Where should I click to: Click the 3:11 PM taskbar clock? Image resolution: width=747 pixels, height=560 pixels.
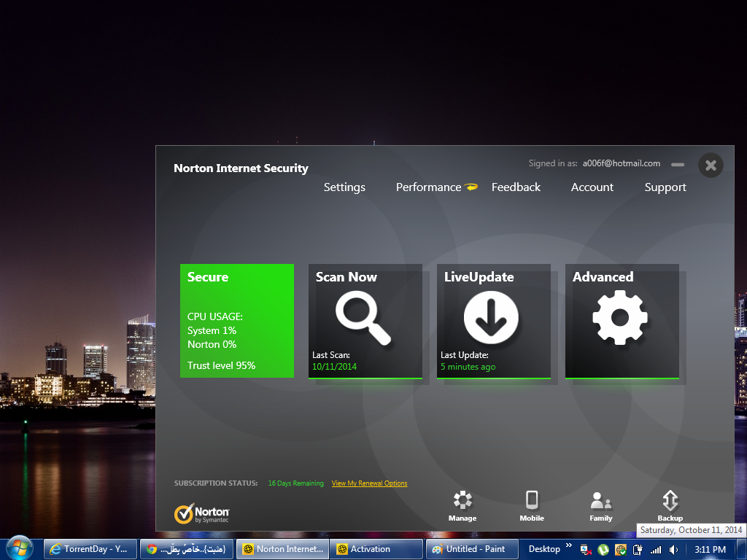[x=710, y=550]
